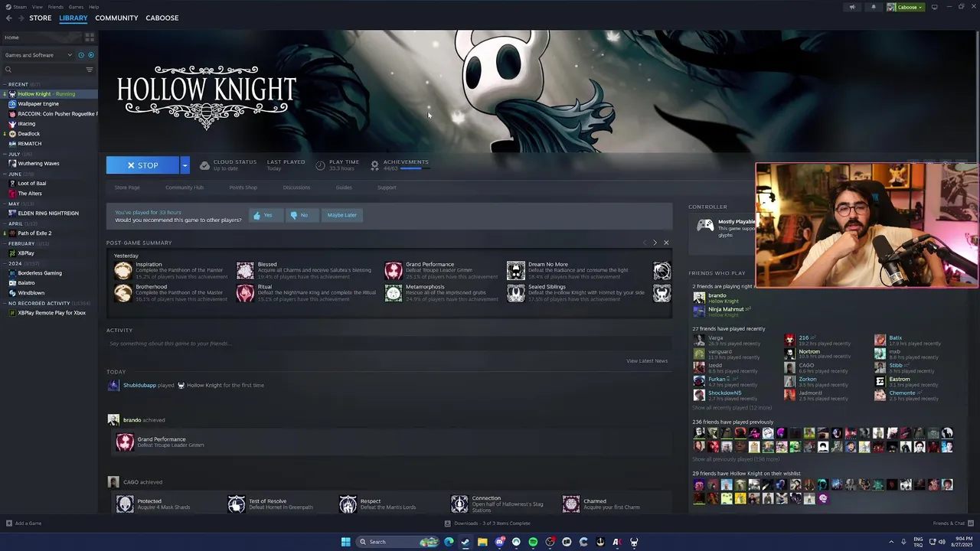The height and width of the screenshot is (551, 980).
Task: Click the Add a Game plus icon
Action: pos(9,523)
